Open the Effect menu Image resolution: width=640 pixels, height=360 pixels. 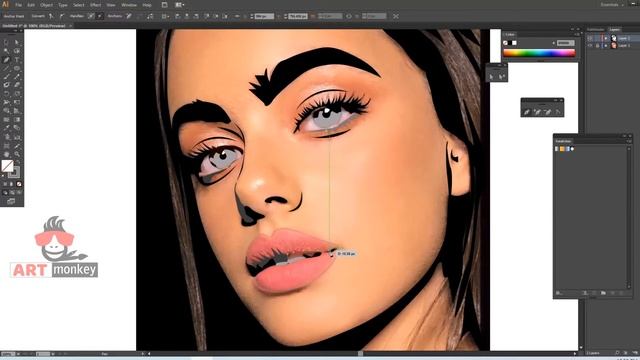pyautogui.click(x=95, y=5)
